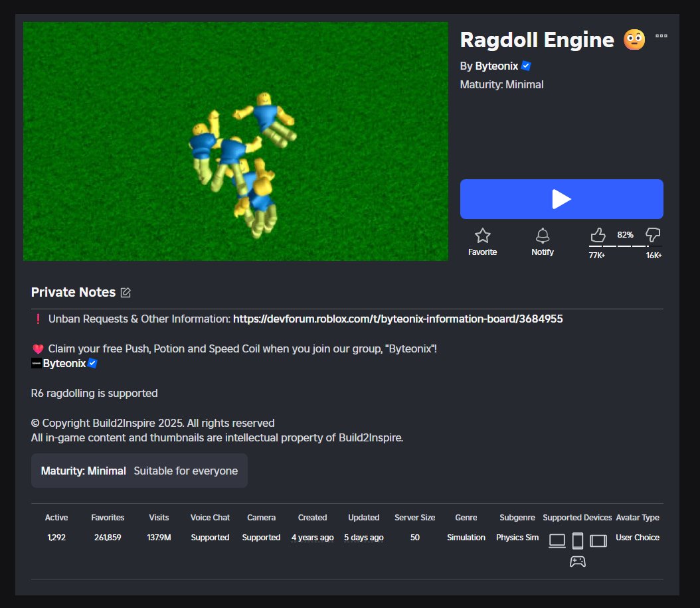The width and height of the screenshot is (700, 608).
Task: Click the 'Private Notes' heading
Action: [73, 292]
